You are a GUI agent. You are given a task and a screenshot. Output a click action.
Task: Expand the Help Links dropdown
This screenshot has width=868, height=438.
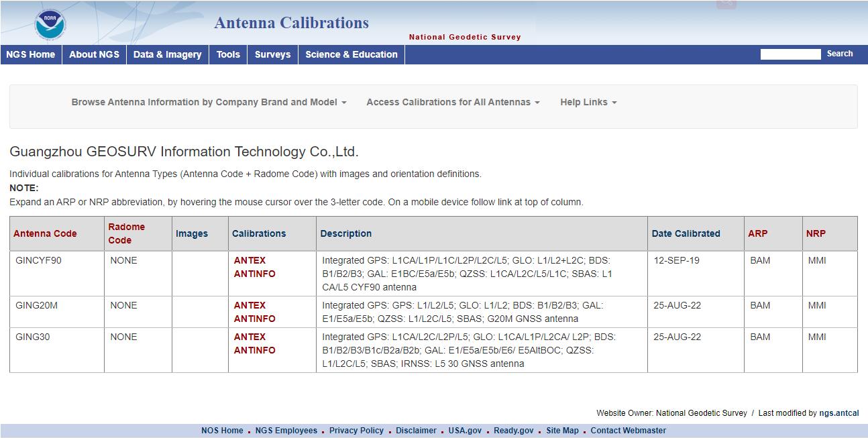588,102
